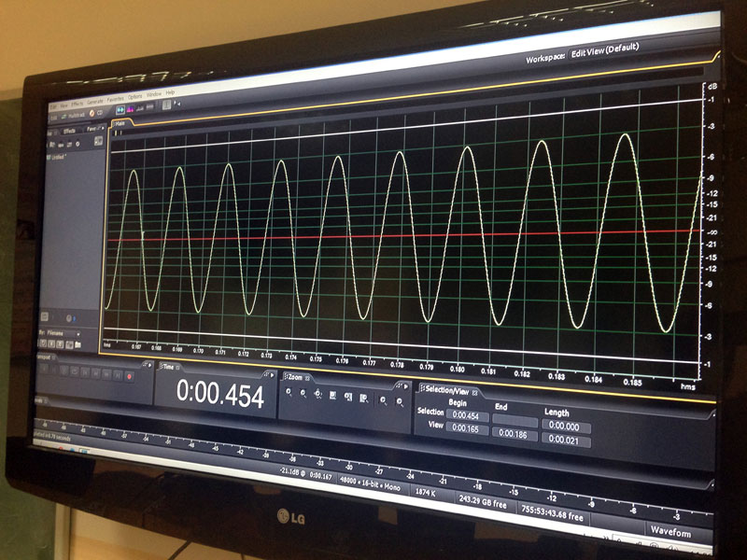Click the Zoom Out Horizontally icon

pos(303,393)
